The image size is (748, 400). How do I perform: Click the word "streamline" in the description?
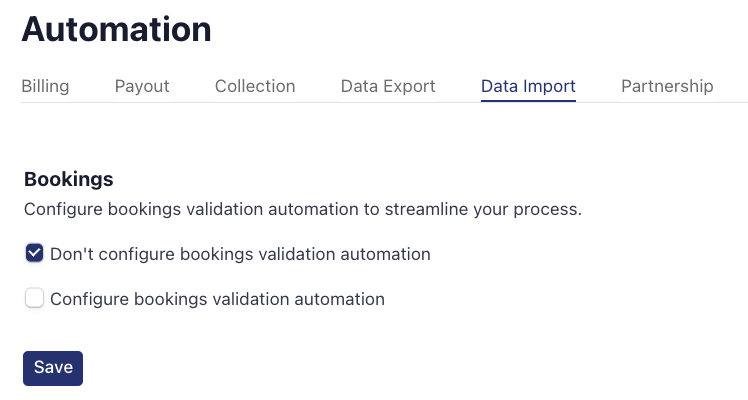coord(434,210)
